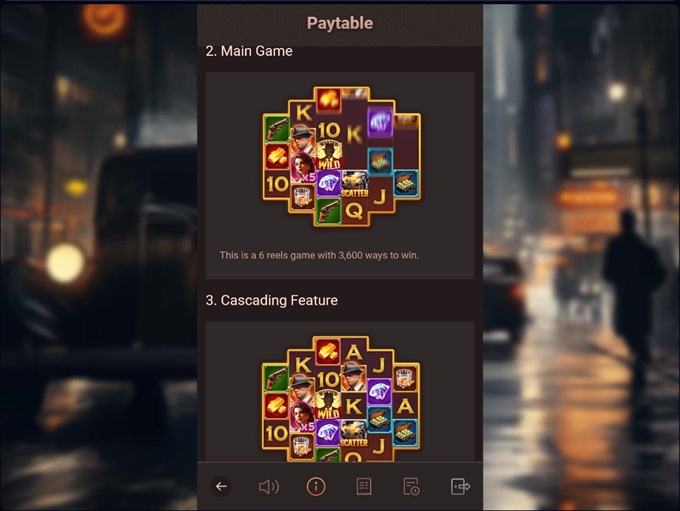Screen dimensions: 680x511
Task: Click the green revolver symbol at top-left of Main Game reels
Action: pyautogui.click(x=277, y=128)
